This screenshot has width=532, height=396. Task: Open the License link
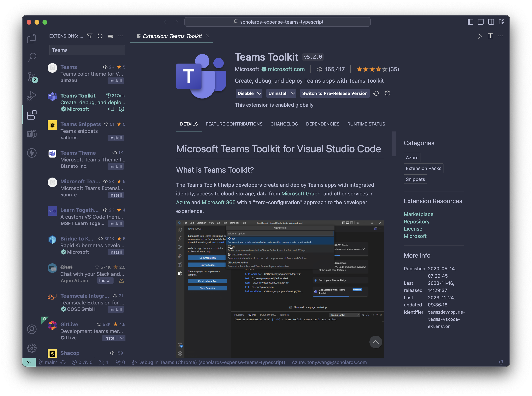413,229
